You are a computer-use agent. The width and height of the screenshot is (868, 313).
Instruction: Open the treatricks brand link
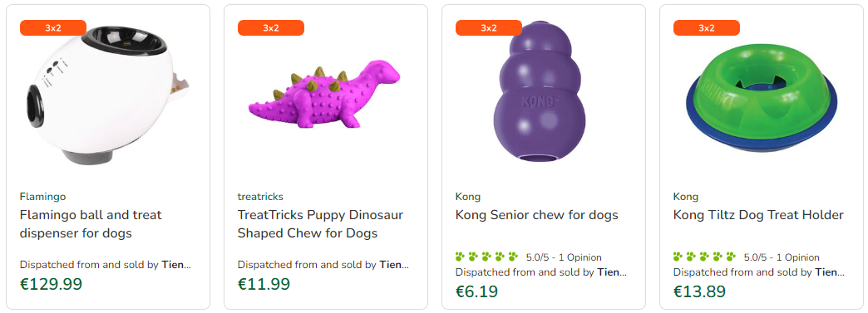pyautogui.click(x=260, y=196)
